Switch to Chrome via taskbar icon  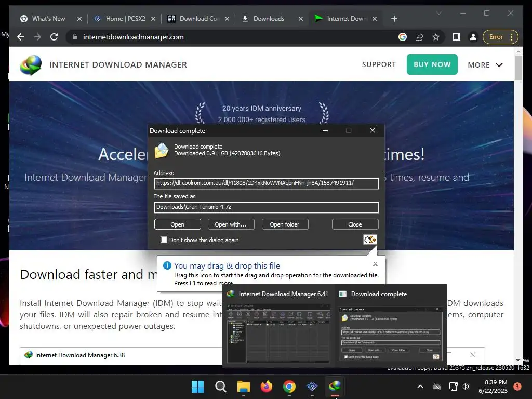click(x=289, y=387)
